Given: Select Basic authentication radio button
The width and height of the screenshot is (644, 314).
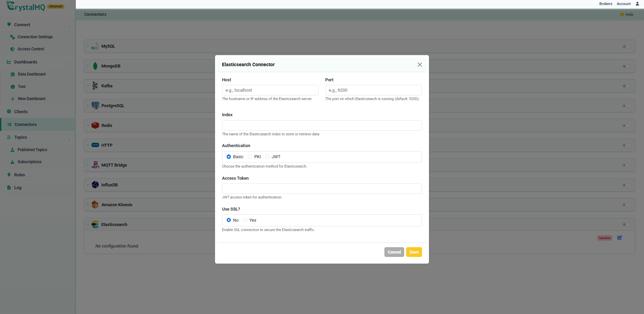Looking at the screenshot, I should pyautogui.click(x=229, y=157).
